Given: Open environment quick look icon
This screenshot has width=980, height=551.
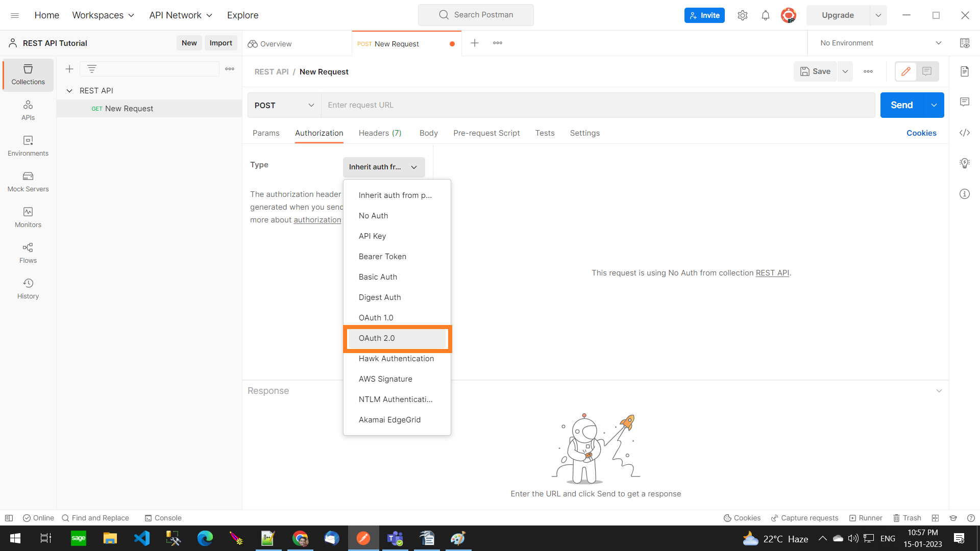Looking at the screenshot, I should [965, 43].
